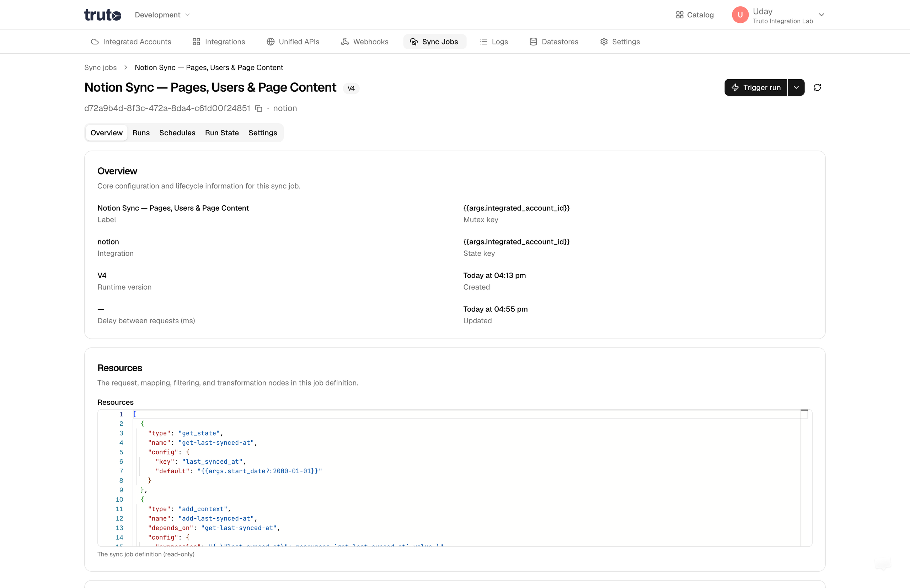Click the Datastores database icon

tap(533, 42)
